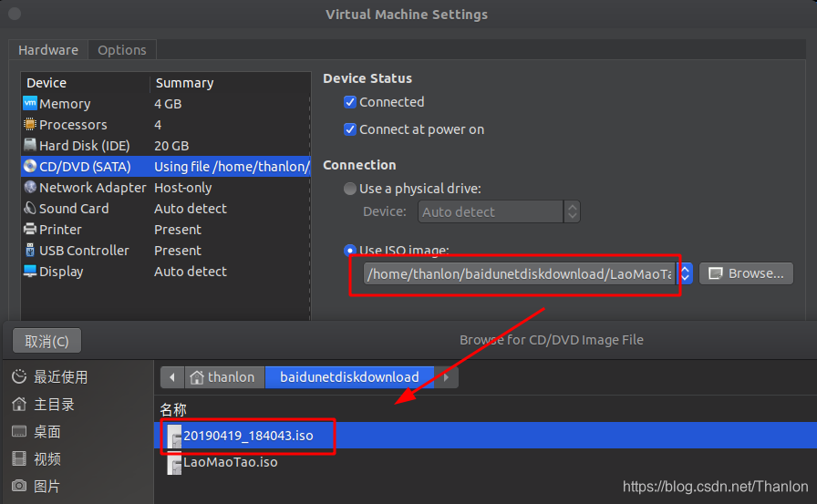
Task: Select file name 20190419_184043.iso
Action: (x=248, y=436)
